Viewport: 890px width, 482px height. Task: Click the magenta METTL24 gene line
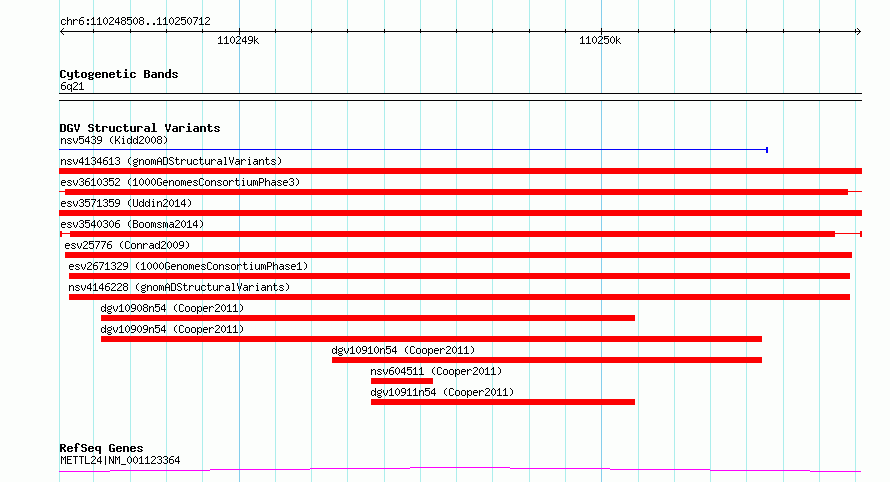460,470
